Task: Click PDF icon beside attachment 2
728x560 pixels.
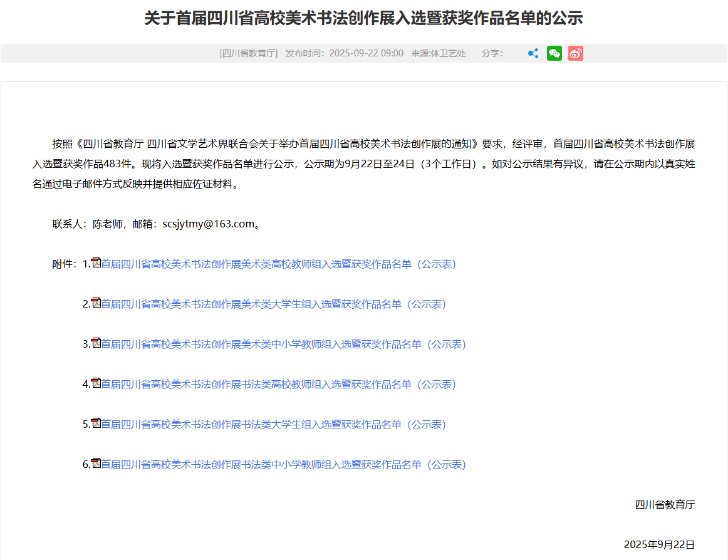Action: tap(96, 303)
